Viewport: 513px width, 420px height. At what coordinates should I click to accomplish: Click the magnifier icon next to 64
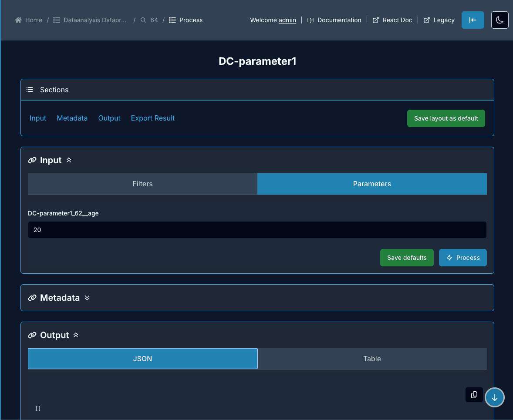[x=143, y=20]
